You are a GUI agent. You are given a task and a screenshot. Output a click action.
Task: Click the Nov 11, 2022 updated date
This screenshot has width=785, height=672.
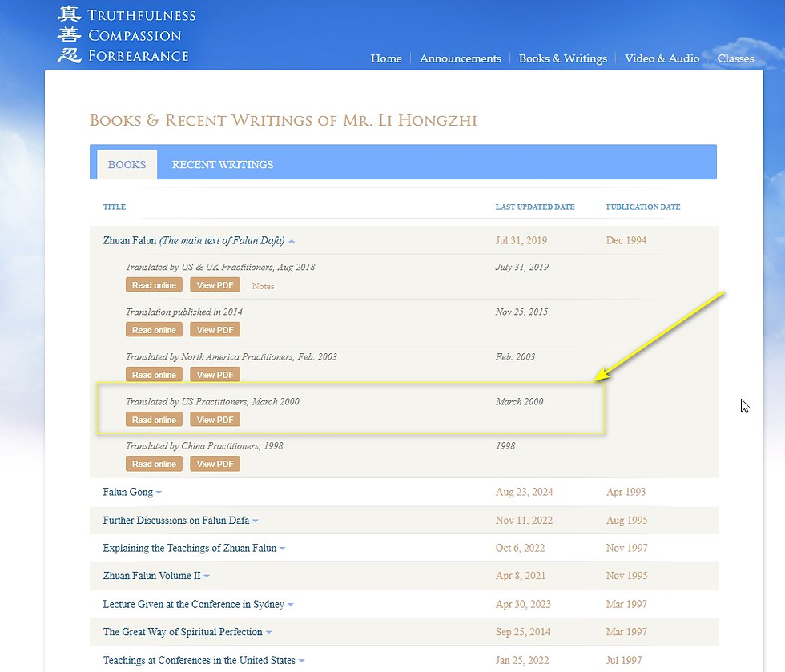(x=524, y=521)
